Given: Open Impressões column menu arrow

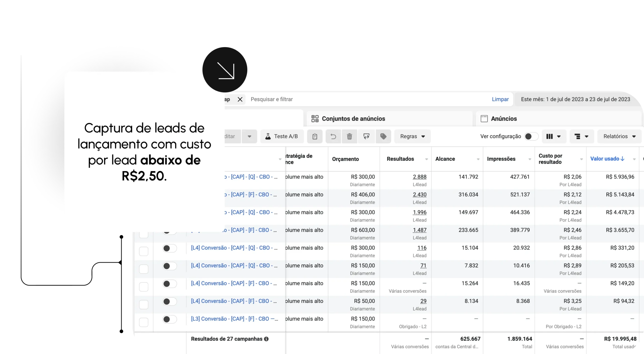Looking at the screenshot, I should coord(530,159).
